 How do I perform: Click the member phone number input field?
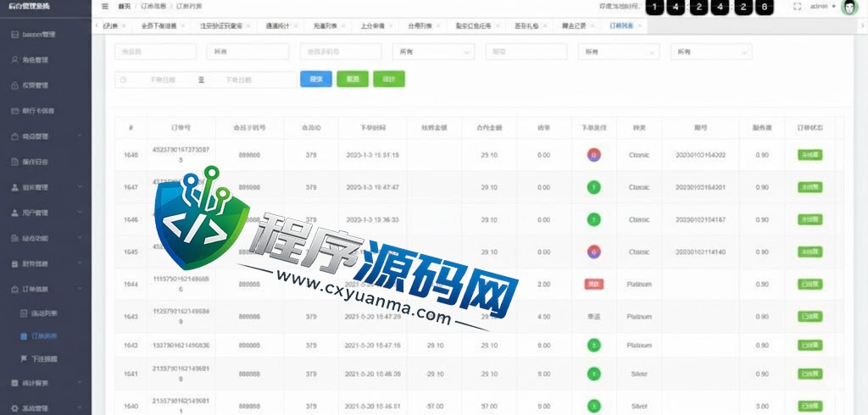341,52
